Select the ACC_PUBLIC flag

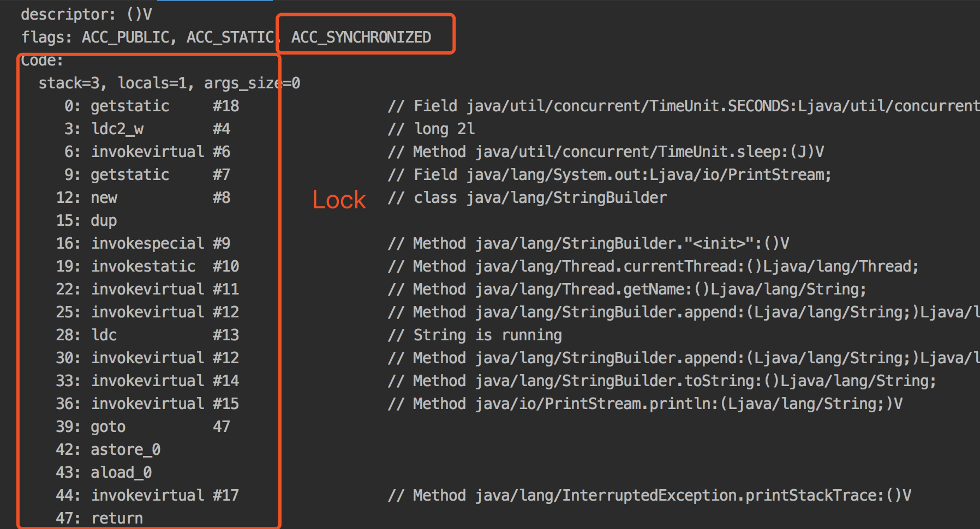125,37
